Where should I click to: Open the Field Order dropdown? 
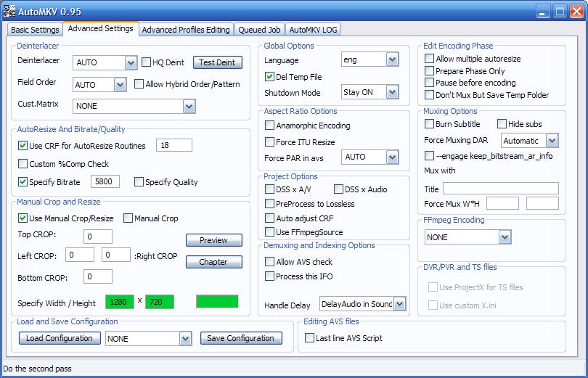[x=120, y=85]
